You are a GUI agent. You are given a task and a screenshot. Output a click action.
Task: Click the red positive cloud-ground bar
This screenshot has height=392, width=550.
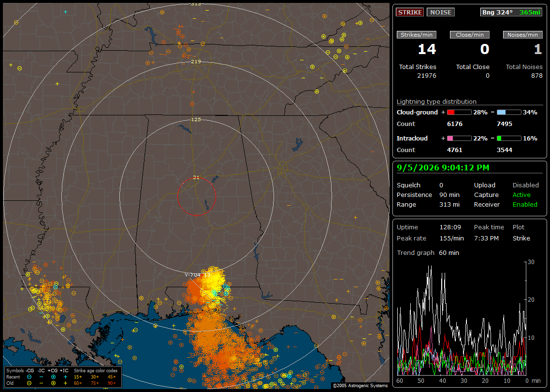coord(459,112)
